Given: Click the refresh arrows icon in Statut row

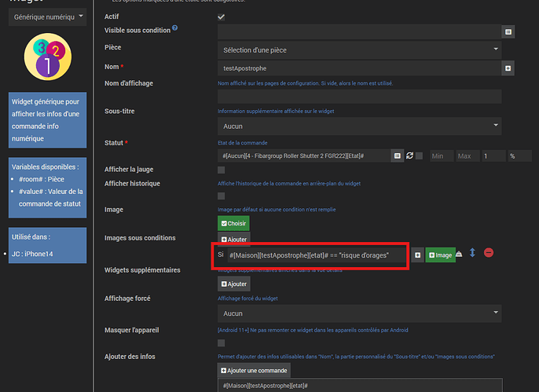Looking at the screenshot, I should click(409, 156).
